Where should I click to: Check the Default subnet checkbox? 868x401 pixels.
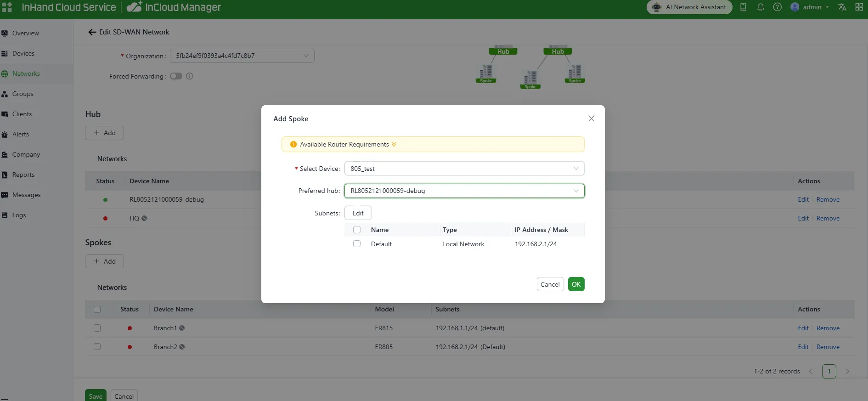click(x=357, y=244)
